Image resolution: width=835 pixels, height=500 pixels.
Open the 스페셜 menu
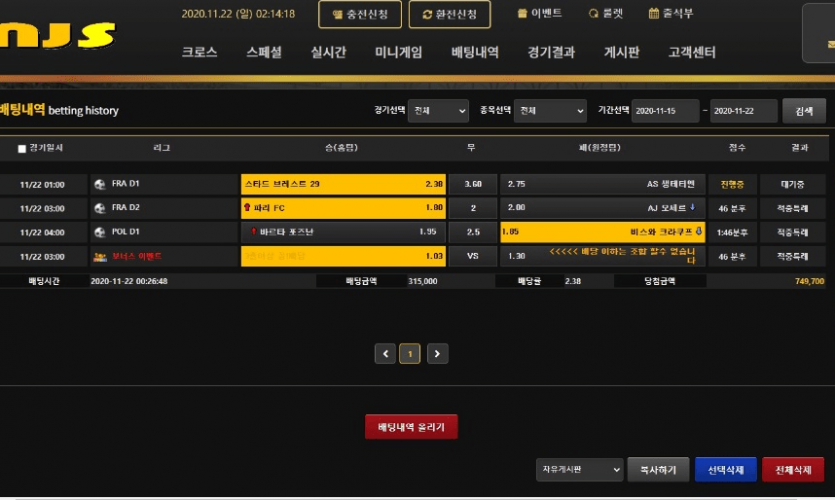click(x=264, y=52)
